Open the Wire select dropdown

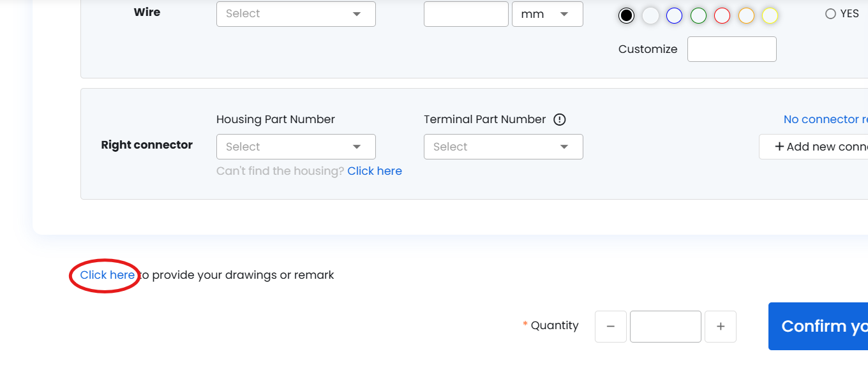tap(296, 14)
